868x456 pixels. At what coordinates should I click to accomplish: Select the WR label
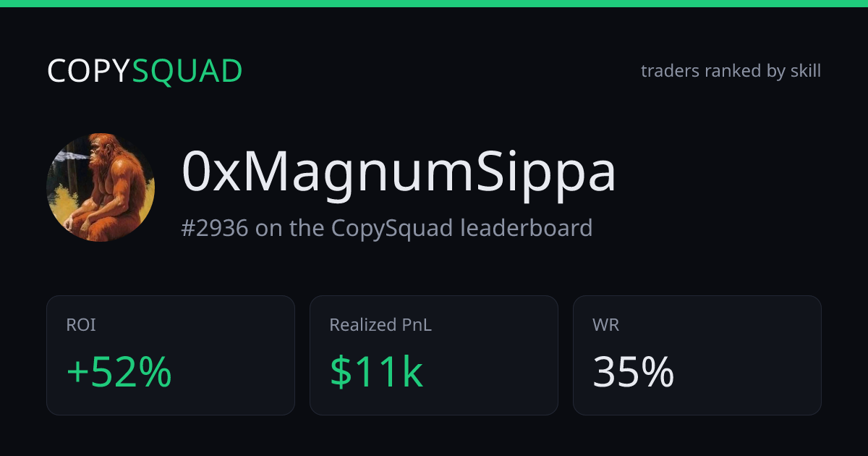click(605, 325)
